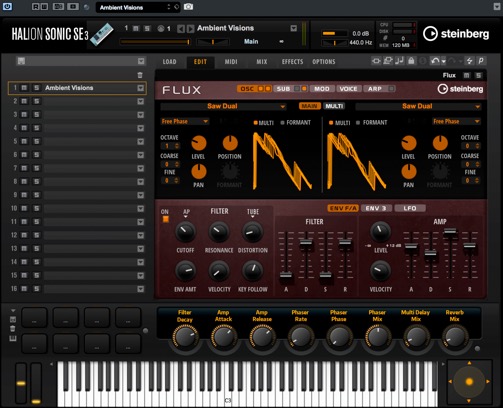Click the lightning bolt icon in toolbar
The image size is (503, 408).
(x=469, y=61)
